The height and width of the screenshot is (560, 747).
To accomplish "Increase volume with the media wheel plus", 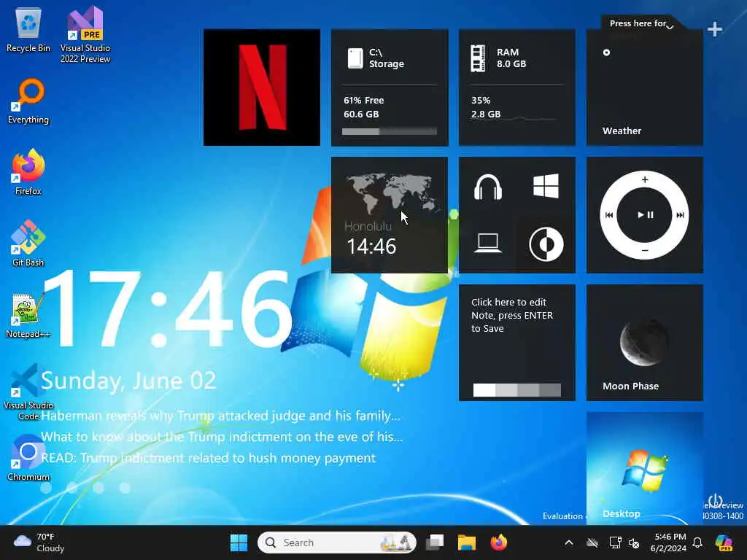I will click(645, 179).
